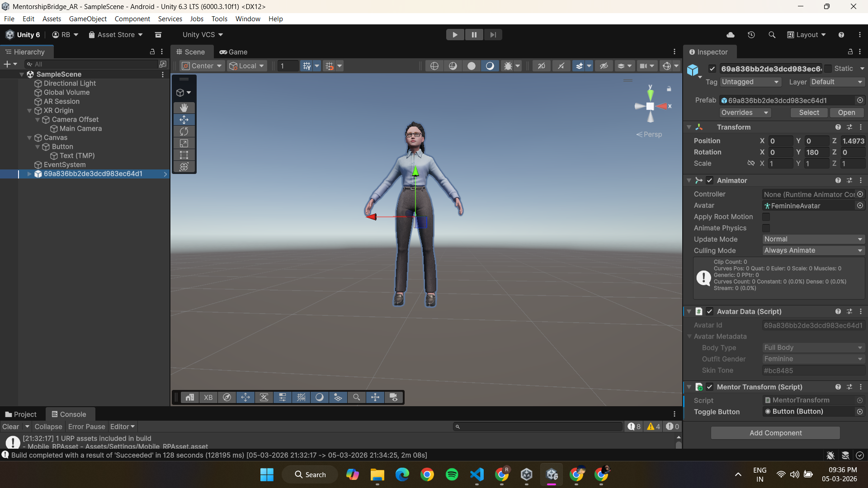
Task: Open the Undo History icon
Action: pyautogui.click(x=751, y=35)
